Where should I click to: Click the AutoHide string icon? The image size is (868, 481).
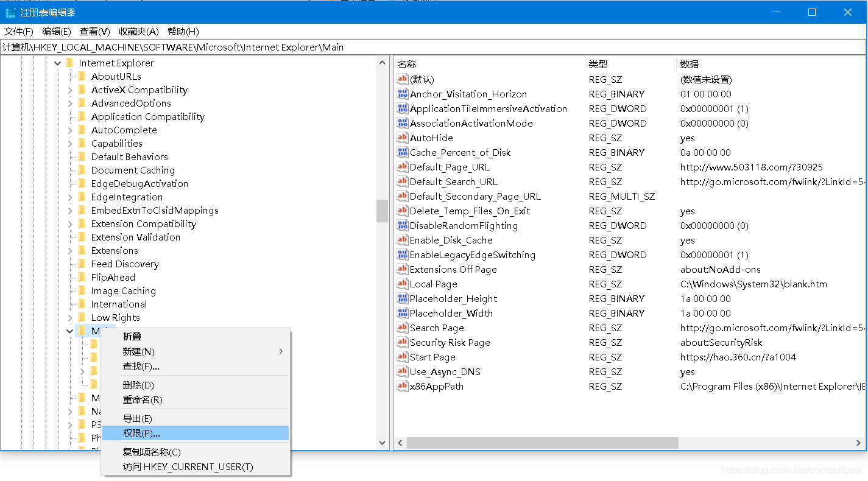click(402, 138)
